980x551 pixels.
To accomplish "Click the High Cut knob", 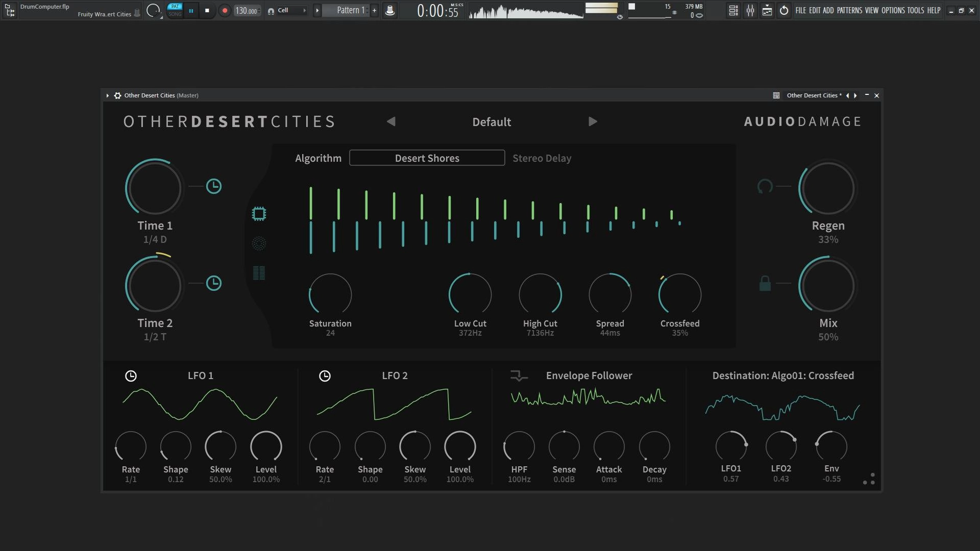I will pyautogui.click(x=540, y=294).
